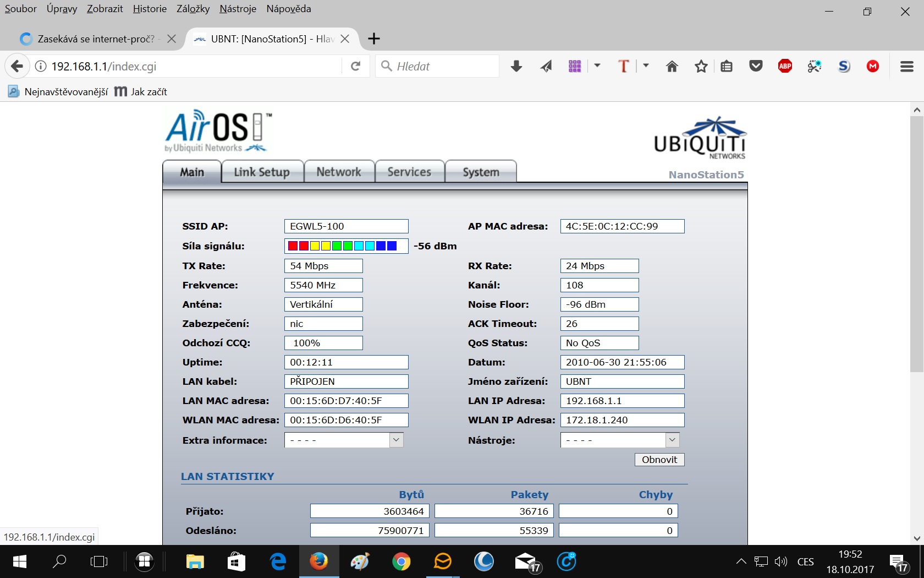924x578 pixels.
Task: Open the home page icon
Action: [672, 67]
